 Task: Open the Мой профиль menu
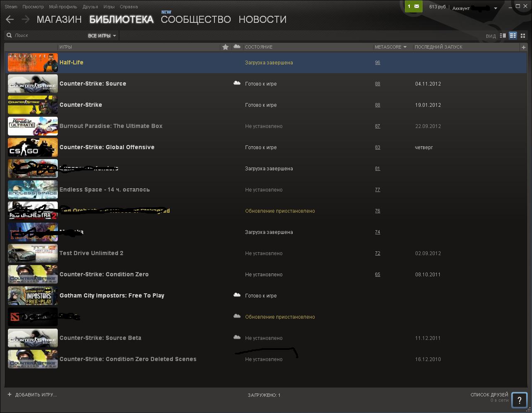(x=63, y=7)
